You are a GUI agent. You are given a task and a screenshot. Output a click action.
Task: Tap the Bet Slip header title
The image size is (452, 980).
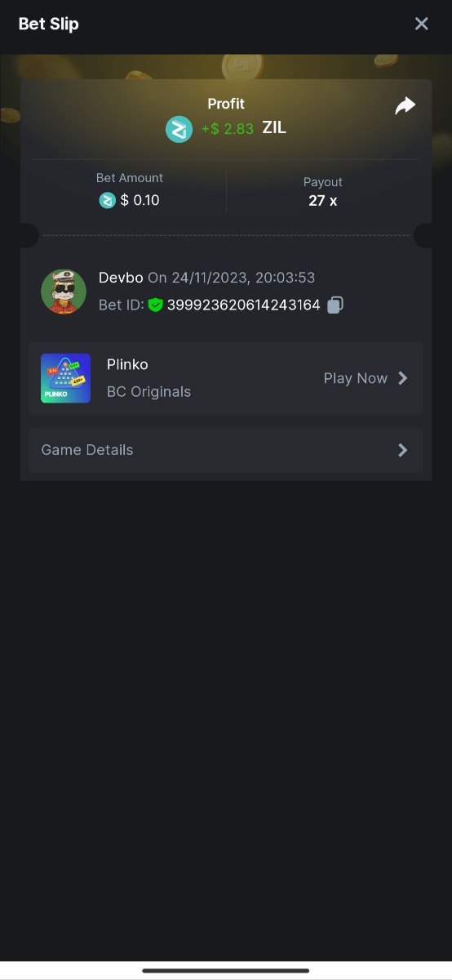pos(49,24)
